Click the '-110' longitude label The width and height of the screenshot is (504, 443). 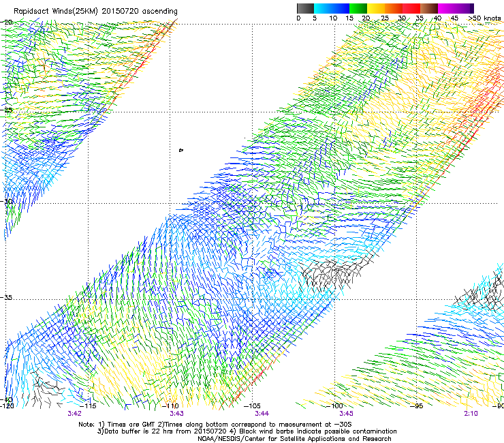pos(171,406)
